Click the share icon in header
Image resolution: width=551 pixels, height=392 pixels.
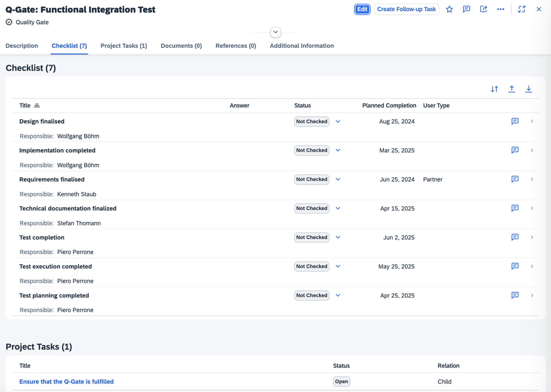tap(484, 9)
